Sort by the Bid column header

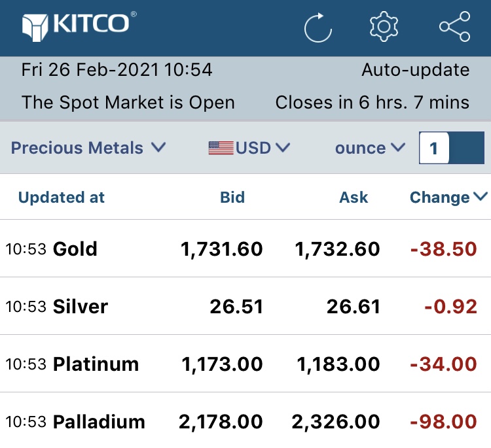click(x=232, y=197)
